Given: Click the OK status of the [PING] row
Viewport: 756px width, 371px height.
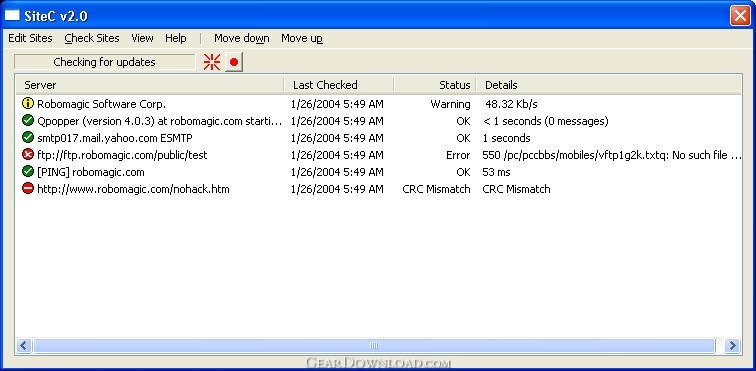Looking at the screenshot, I should [x=463, y=172].
